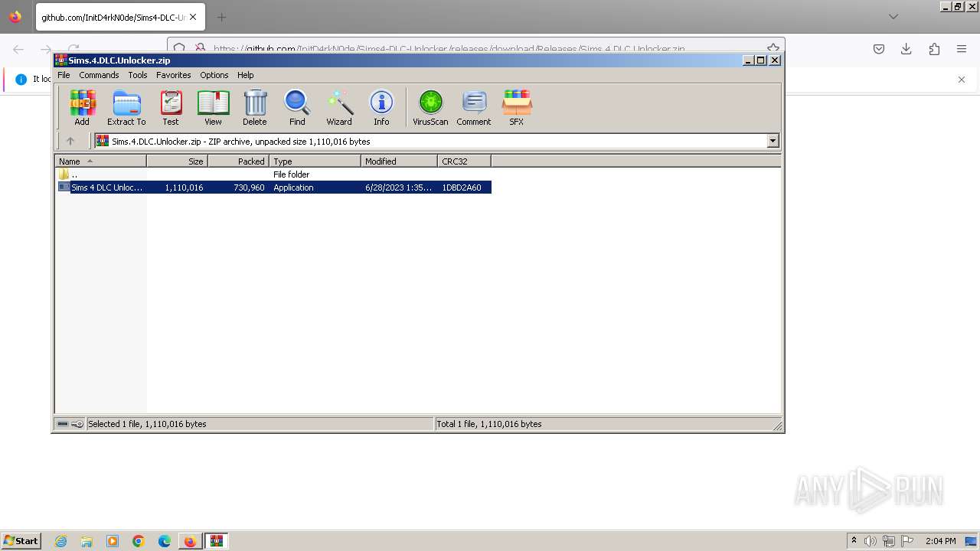Click the Firefox back arrow

click(18, 49)
